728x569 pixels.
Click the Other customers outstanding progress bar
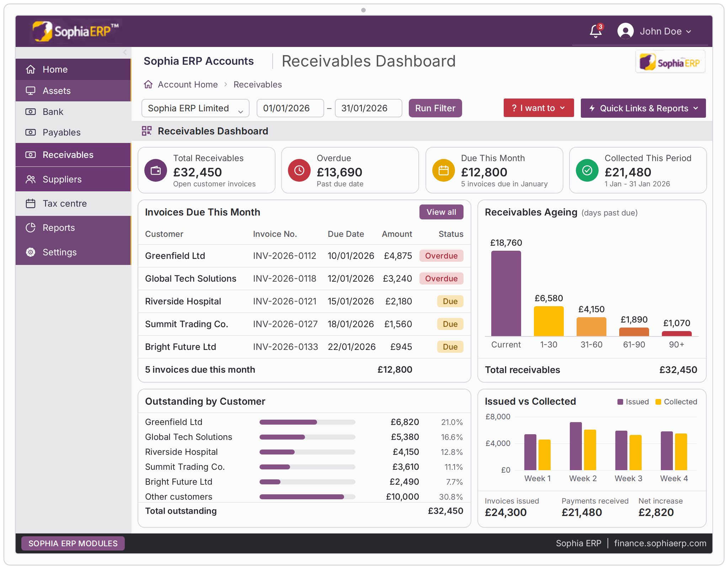point(307,497)
